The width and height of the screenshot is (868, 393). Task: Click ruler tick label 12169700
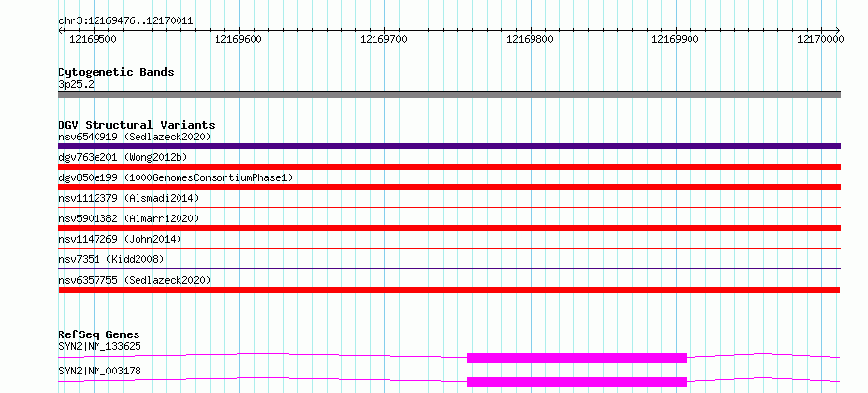pos(383,39)
